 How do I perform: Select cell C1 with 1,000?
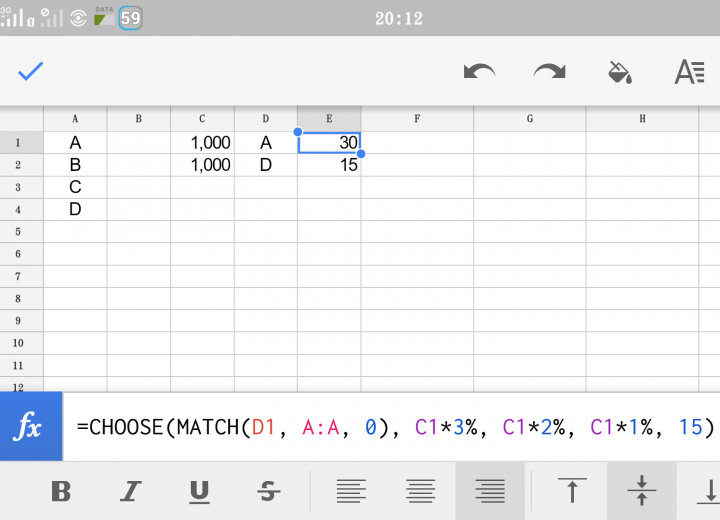point(202,143)
